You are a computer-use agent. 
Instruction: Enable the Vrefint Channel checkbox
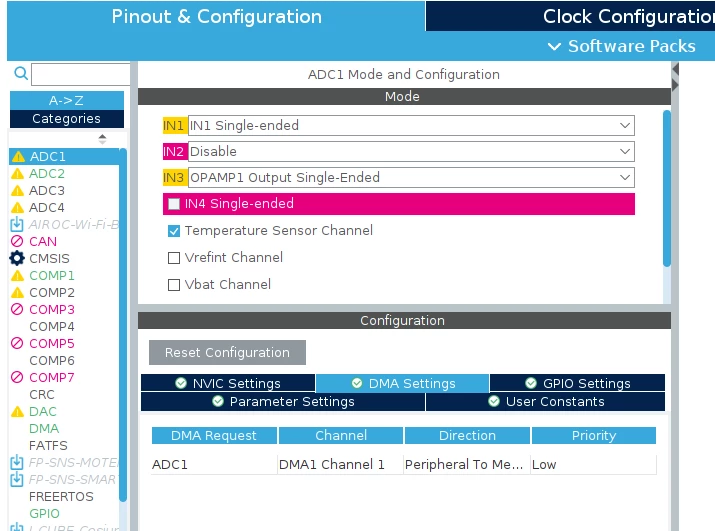tap(174, 258)
